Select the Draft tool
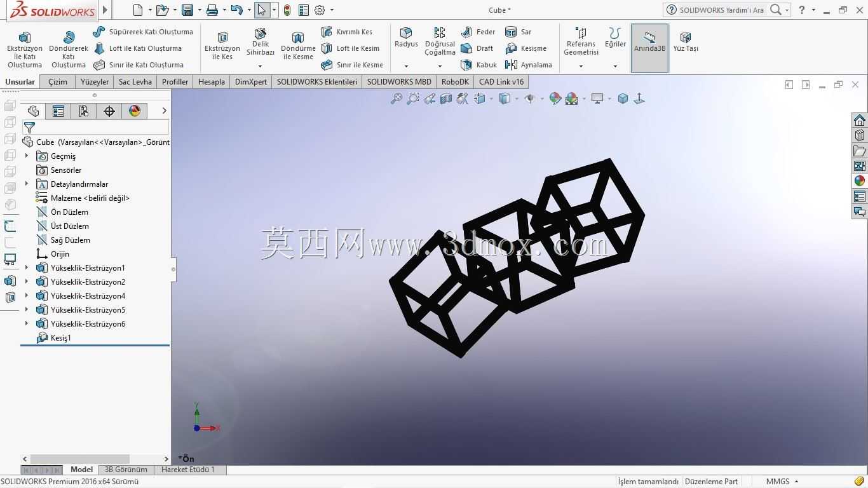This screenshot has height=488, width=868. 477,48
